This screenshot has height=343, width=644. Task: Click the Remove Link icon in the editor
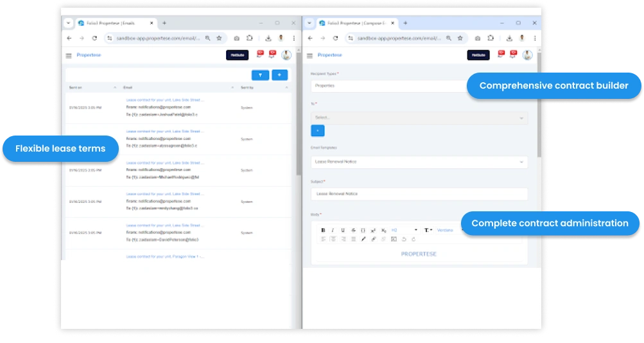pyautogui.click(x=383, y=239)
